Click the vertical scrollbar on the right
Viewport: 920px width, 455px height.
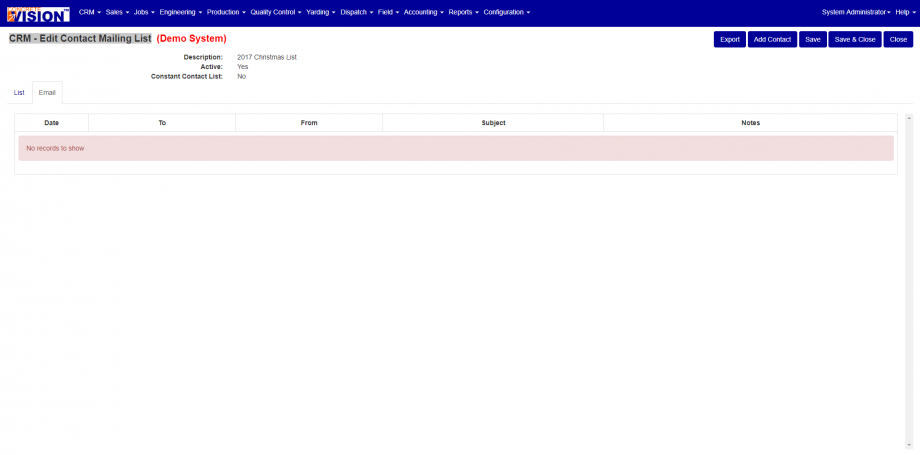[909, 281]
